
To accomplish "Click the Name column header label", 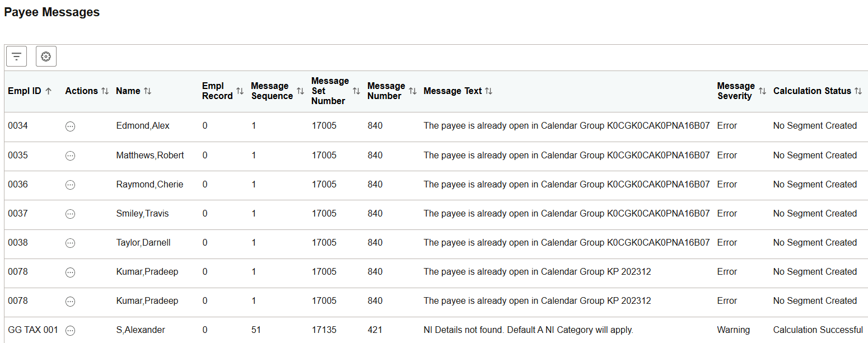I will coord(128,91).
